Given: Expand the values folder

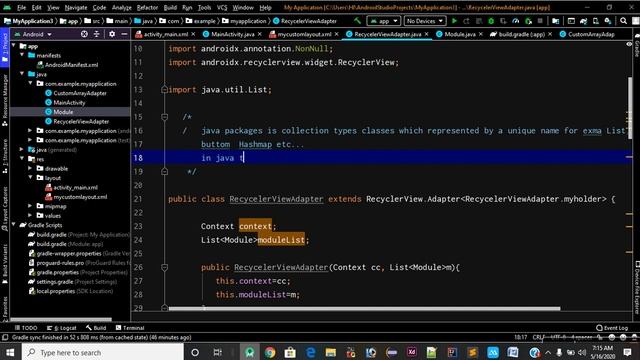Looking at the screenshot, I should coord(30,215).
